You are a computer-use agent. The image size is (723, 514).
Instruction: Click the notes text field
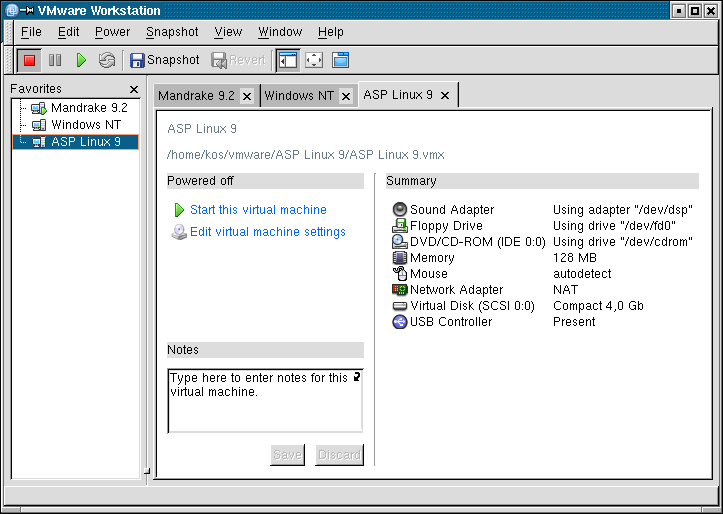pos(265,401)
